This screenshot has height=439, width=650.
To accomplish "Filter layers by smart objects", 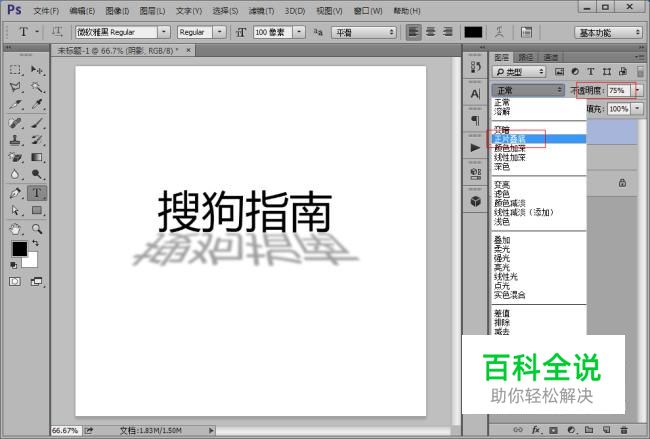I will pos(623,72).
